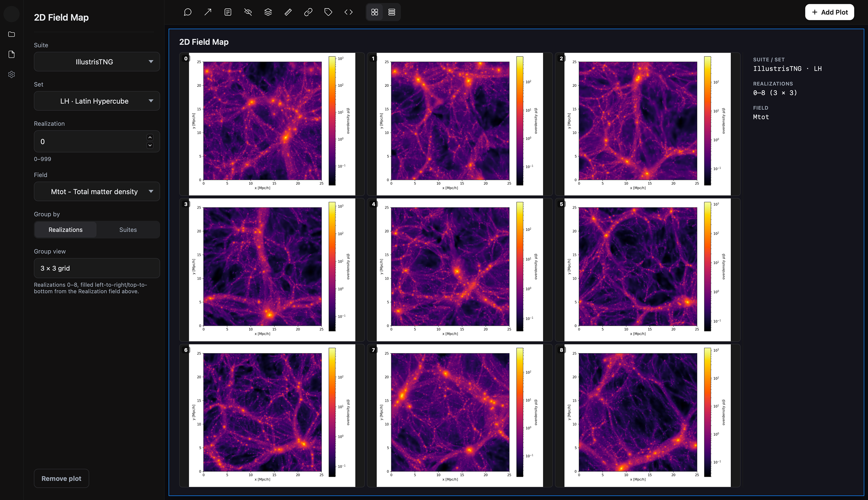
Task: Click the '0–8 (3 × 3)' realizations value
Action: pyautogui.click(x=775, y=93)
